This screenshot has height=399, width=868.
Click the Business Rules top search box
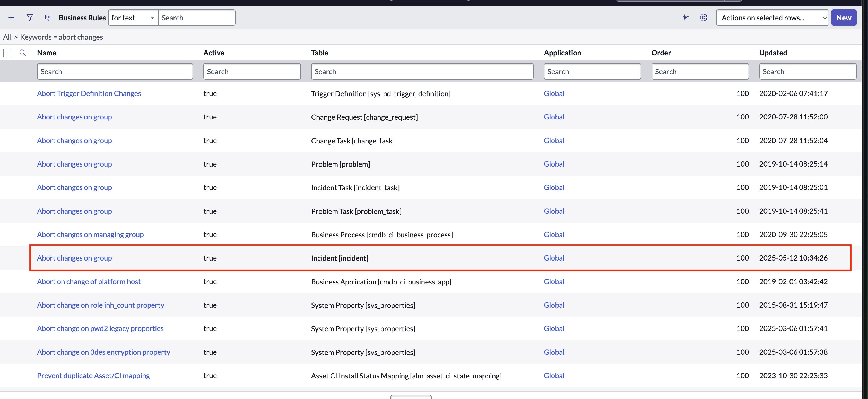click(196, 18)
